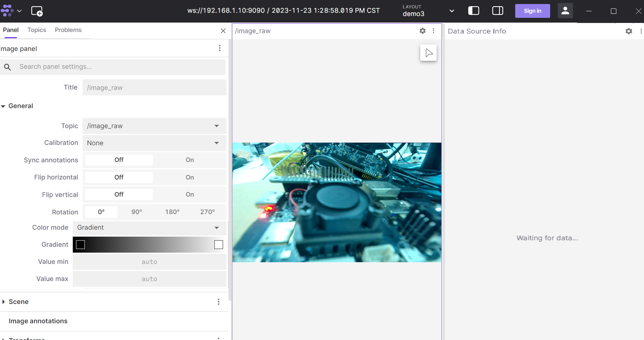Screen dimensions: 644x340
Task: Open the dropdown arrow beside the app logo
Action: click(19, 11)
